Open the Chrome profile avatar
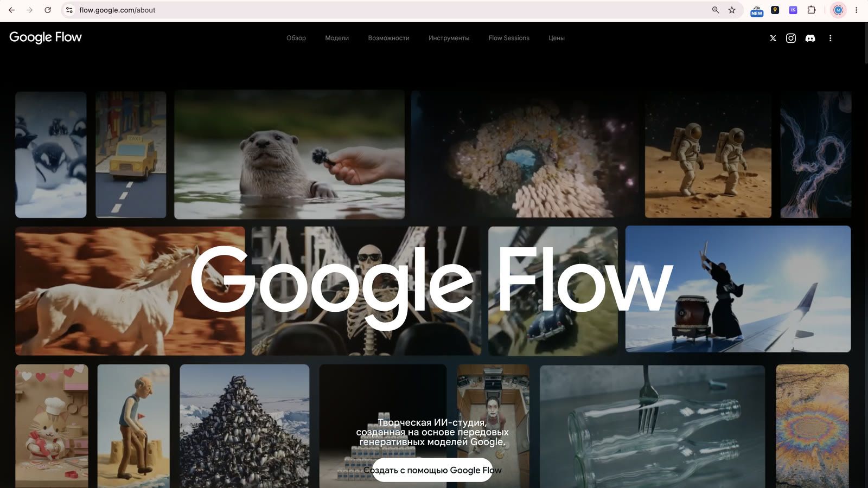 click(x=838, y=10)
